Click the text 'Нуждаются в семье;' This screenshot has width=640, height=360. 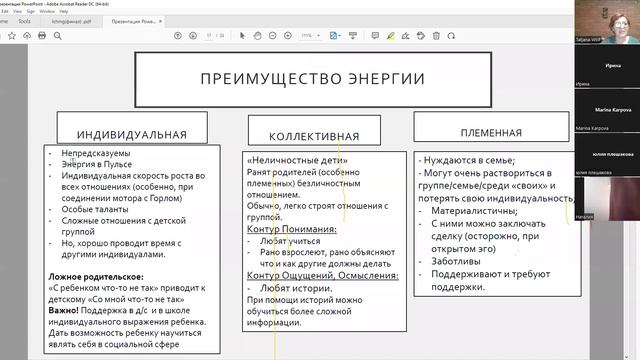pos(469,160)
